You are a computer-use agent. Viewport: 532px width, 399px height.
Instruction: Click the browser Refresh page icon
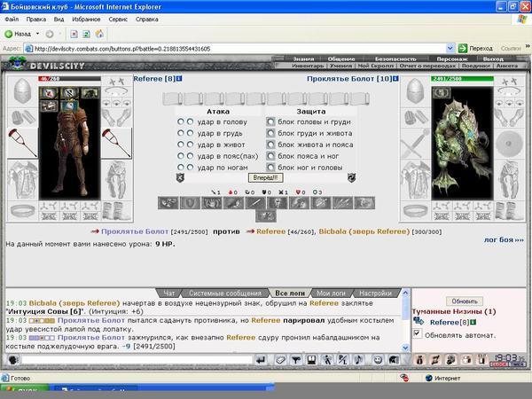[x=87, y=34]
